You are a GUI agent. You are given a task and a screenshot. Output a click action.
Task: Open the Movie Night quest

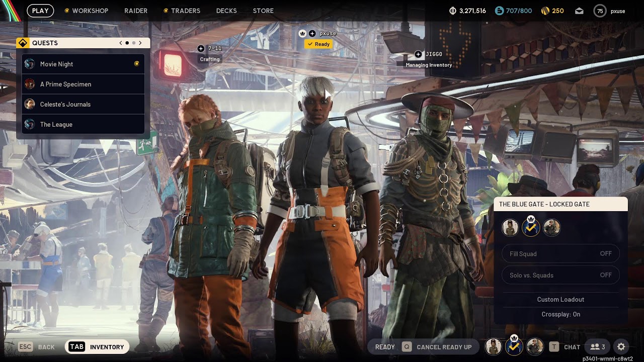pyautogui.click(x=83, y=64)
